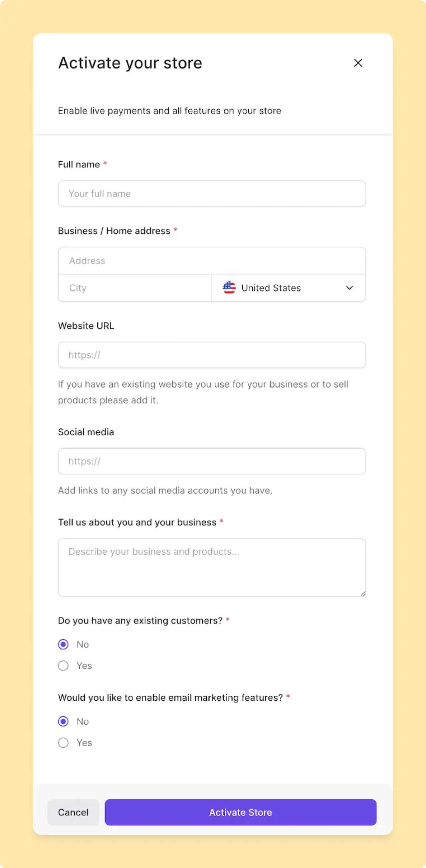Enable email marketing by selecting Yes

point(63,743)
